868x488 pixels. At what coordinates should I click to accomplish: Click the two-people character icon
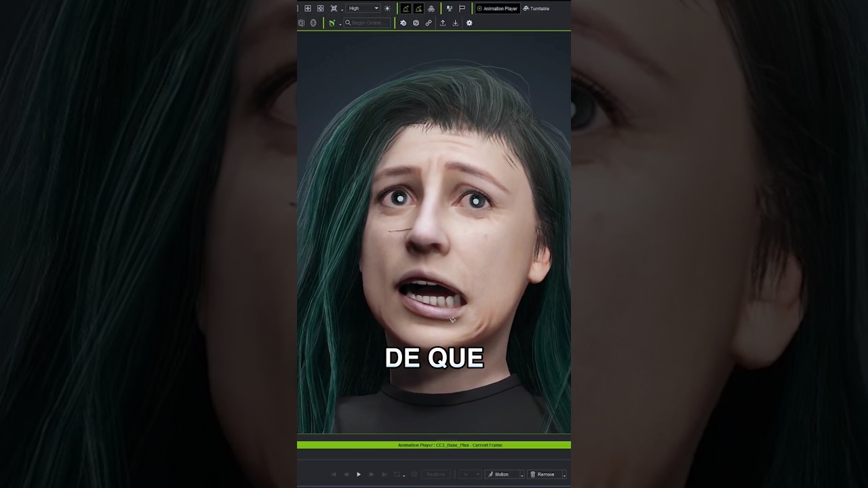pyautogui.click(x=450, y=8)
